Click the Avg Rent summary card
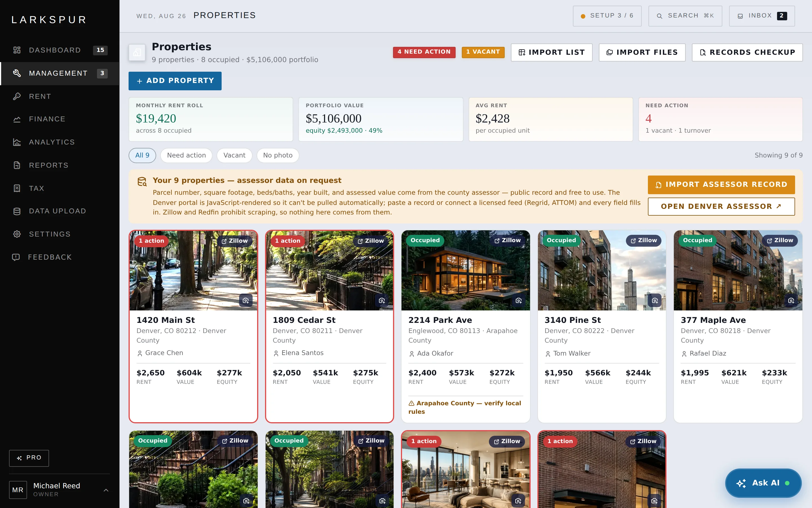The width and height of the screenshot is (812, 508). click(551, 119)
